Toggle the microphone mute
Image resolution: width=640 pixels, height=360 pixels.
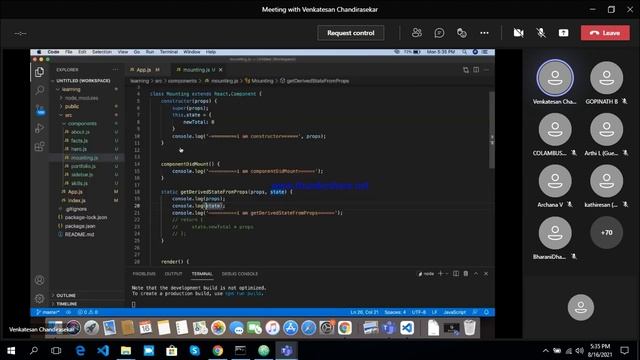(541, 33)
